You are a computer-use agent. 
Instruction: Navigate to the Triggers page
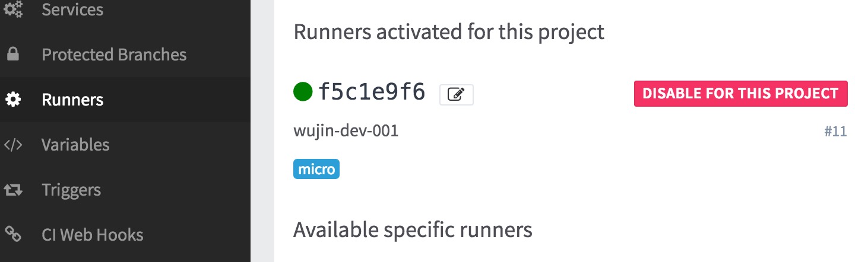click(71, 190)
